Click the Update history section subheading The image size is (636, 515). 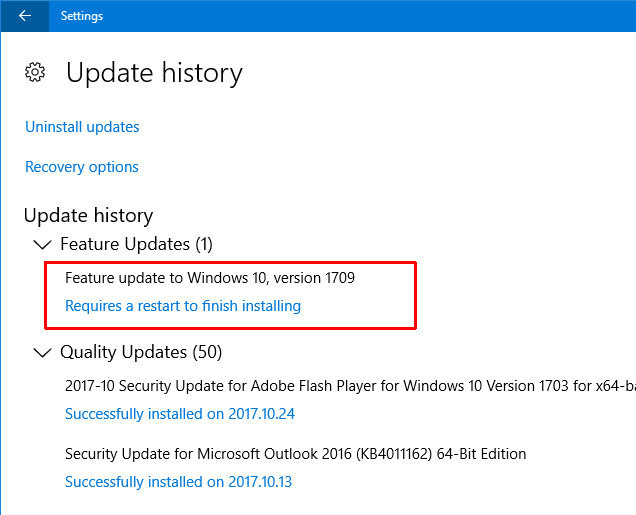88,215
